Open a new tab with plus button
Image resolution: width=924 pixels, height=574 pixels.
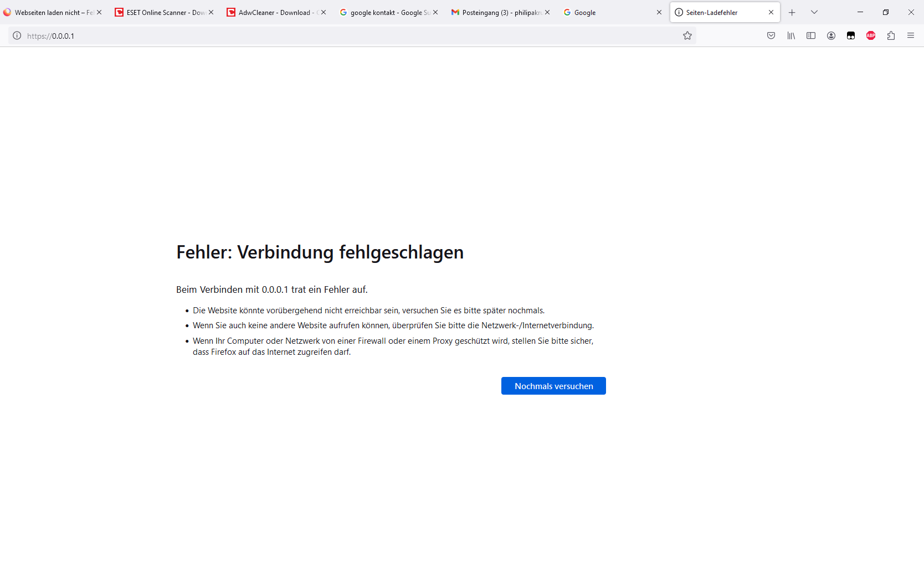coord(792,12)
